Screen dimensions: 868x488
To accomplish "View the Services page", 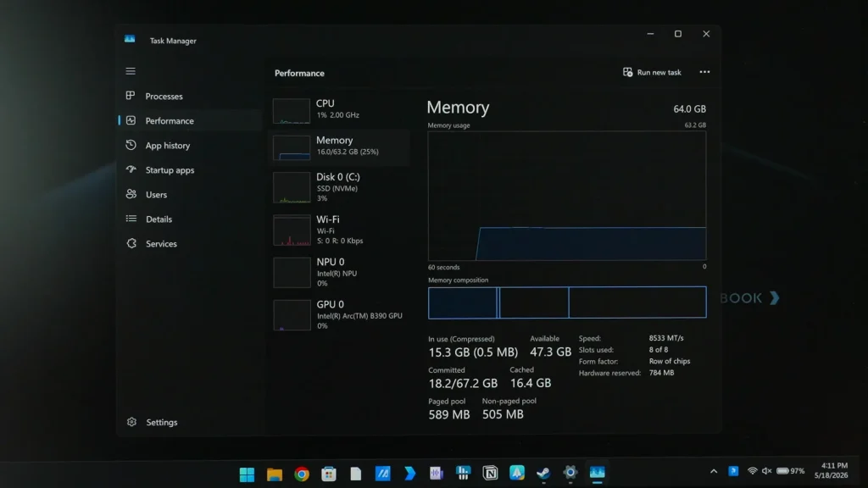I will [190, 243].
